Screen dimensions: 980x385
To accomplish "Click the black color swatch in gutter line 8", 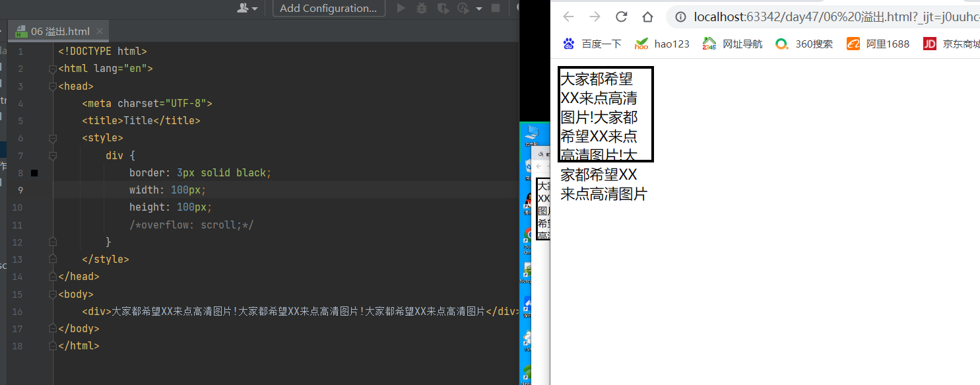I will pos(34,173).
